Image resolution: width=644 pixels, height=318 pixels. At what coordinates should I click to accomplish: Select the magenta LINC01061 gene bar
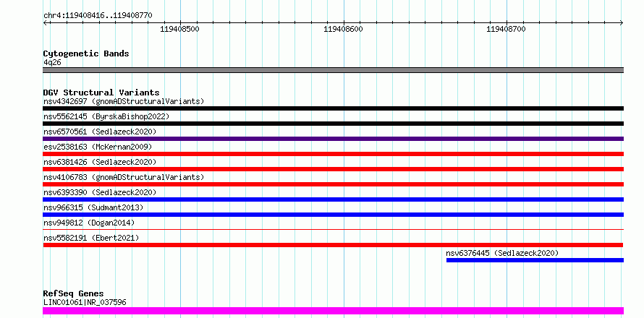coord(333,311)
